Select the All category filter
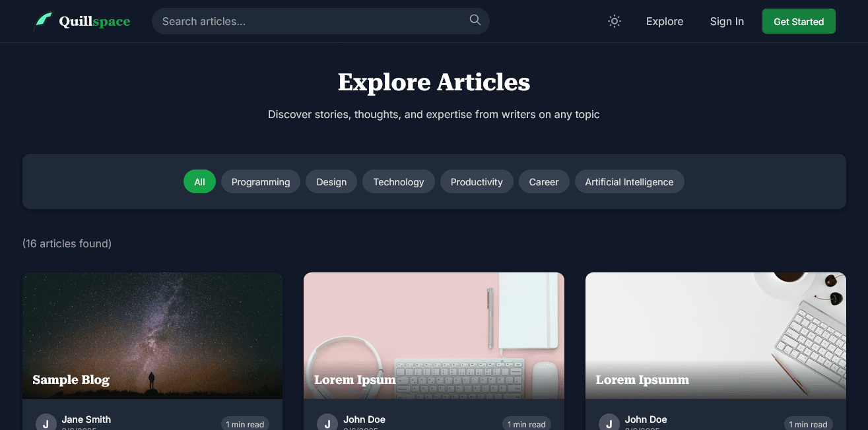Screen dimensions: 868x430 [x=199, y=182]
